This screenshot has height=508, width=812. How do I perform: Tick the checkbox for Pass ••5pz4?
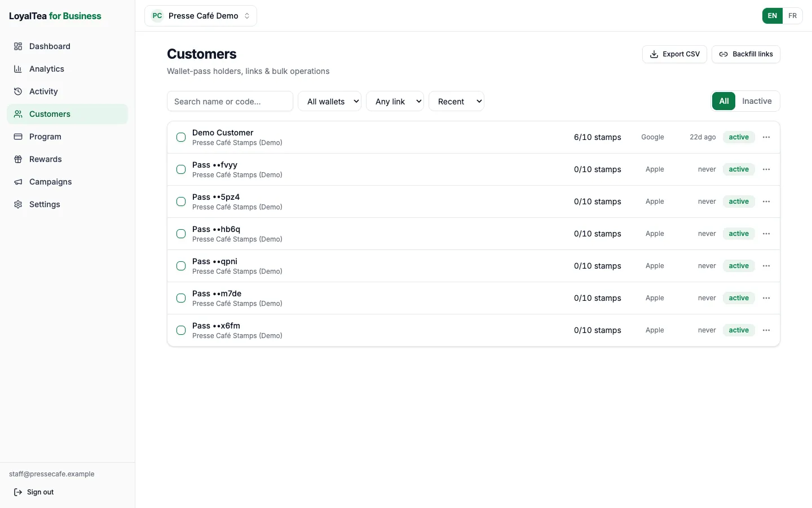[181, 202]
